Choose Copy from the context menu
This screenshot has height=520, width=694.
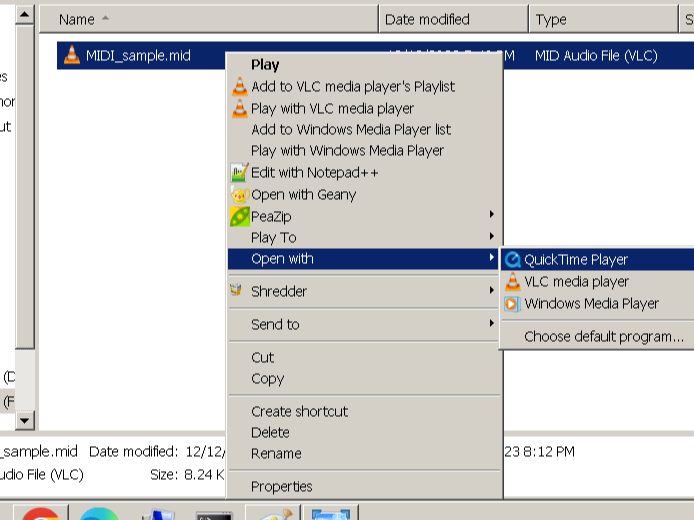coord(365,379)
